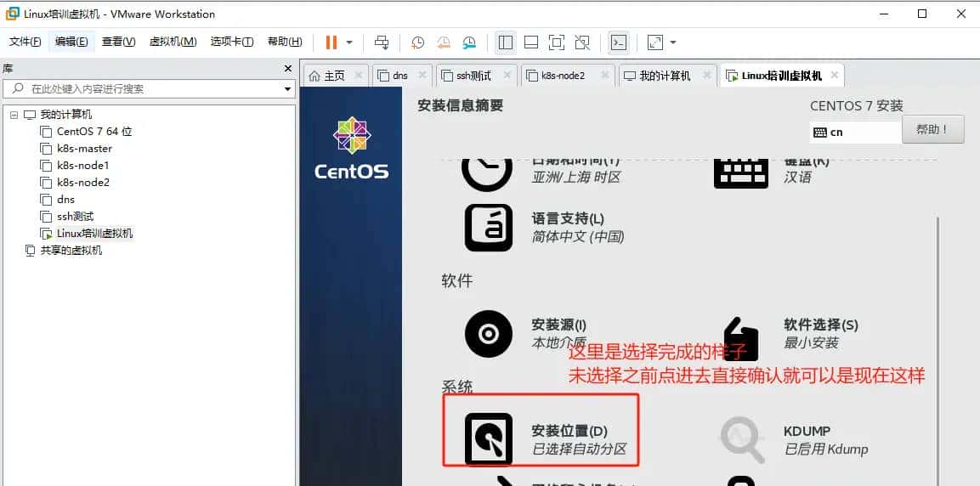This screenshot has width=980, height=486.
Task: Toggle the library sidebar view icon
Action: 506,42
